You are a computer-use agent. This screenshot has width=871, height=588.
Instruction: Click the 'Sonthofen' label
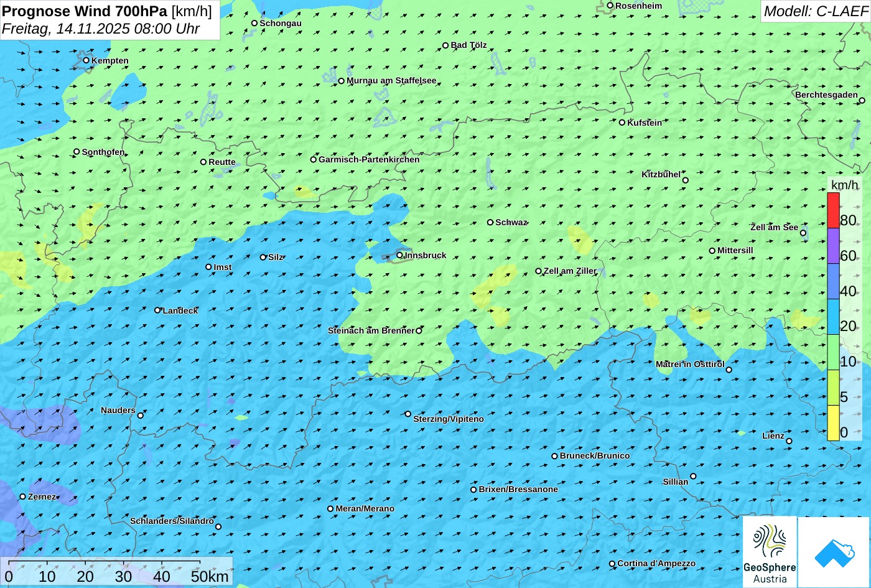(103, 152)
